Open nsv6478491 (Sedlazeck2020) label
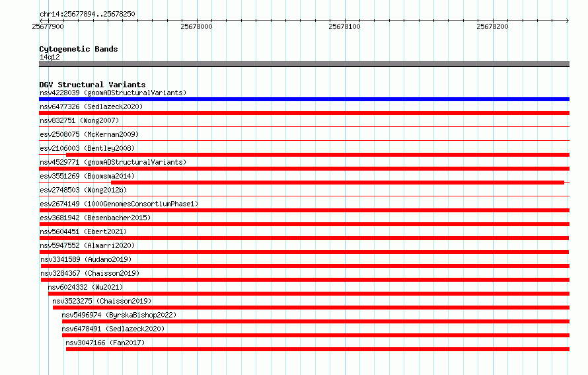588x375 pixels. click(113, 329)
